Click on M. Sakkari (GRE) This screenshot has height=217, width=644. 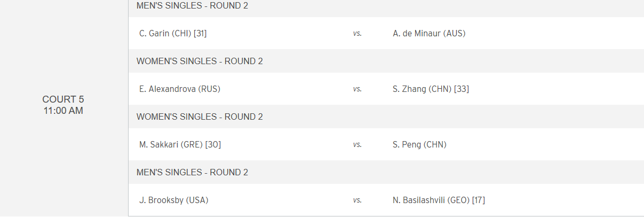pyautogui.click(x=172, y=144)
